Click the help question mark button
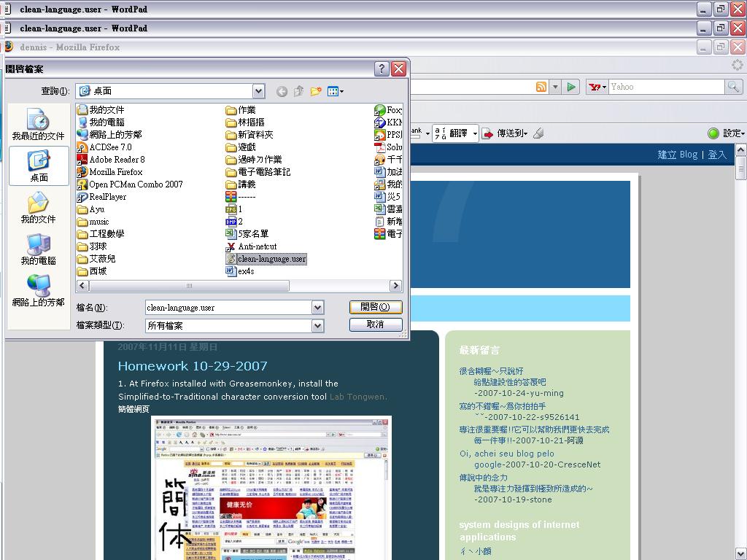This screenshot has height=560, width=747. pos(381,69)
